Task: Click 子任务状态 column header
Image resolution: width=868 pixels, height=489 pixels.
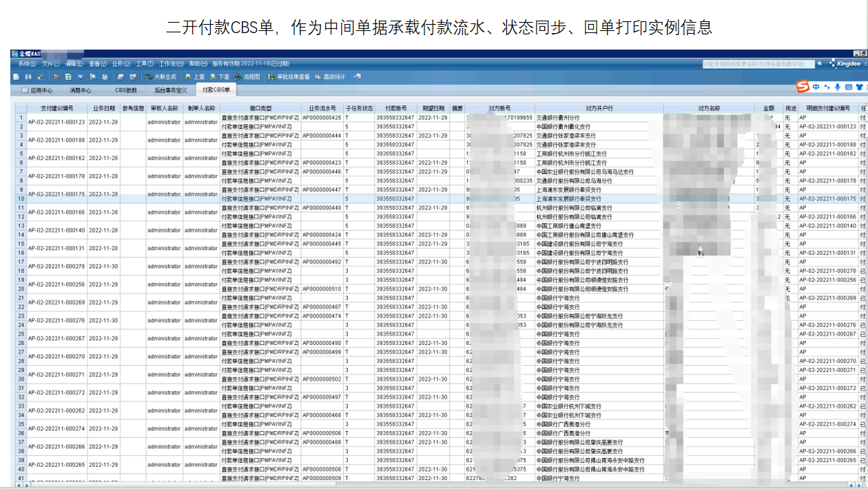Action: click(x=359, y=109)
